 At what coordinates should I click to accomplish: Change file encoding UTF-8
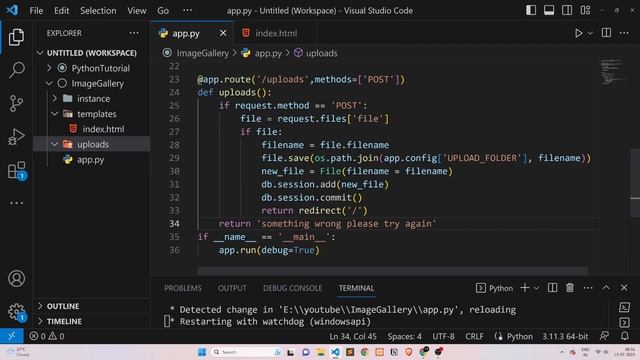coord(443,336)
